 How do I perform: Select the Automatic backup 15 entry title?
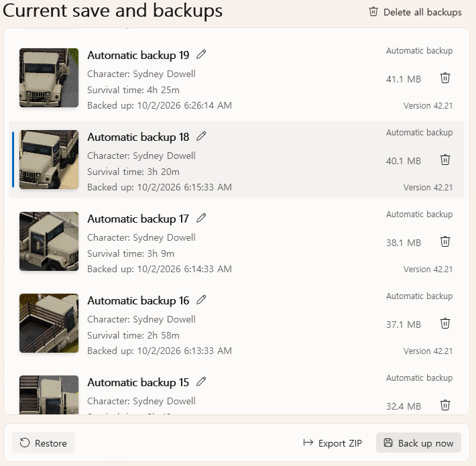pyautogui.click(x=138, y=382)
